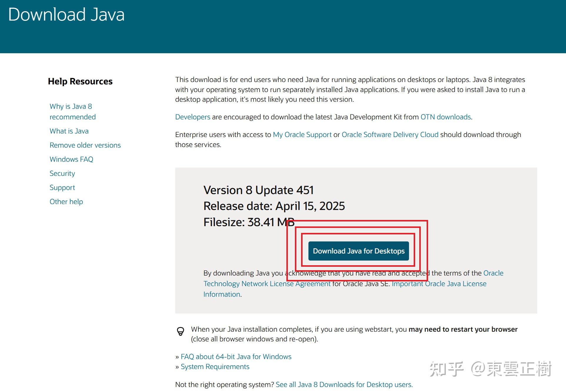The height and width of the screenshot is (392, 566).
Task: Select the Version 8 Update 451 text
Action: [x=258, y=190]
